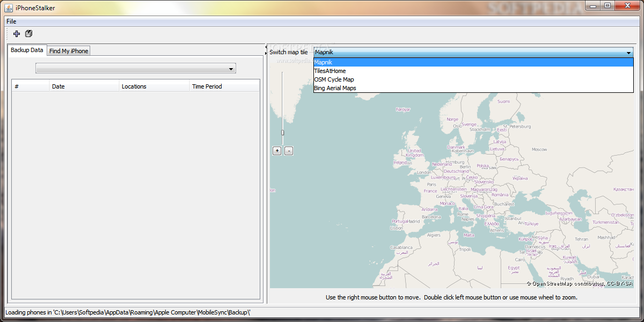Choose Mapnik from the tile list
644x322 pixels.
[x=473, y=62]
